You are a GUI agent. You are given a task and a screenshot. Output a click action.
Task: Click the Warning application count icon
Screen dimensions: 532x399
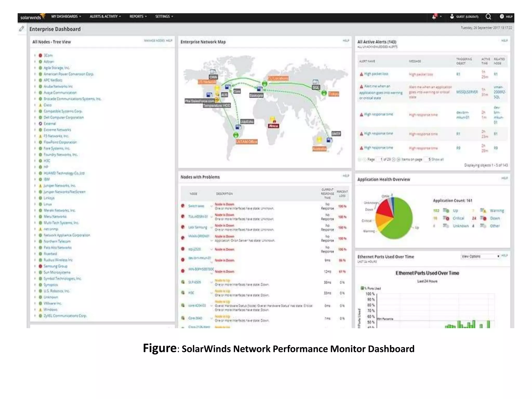click(483, 210)
